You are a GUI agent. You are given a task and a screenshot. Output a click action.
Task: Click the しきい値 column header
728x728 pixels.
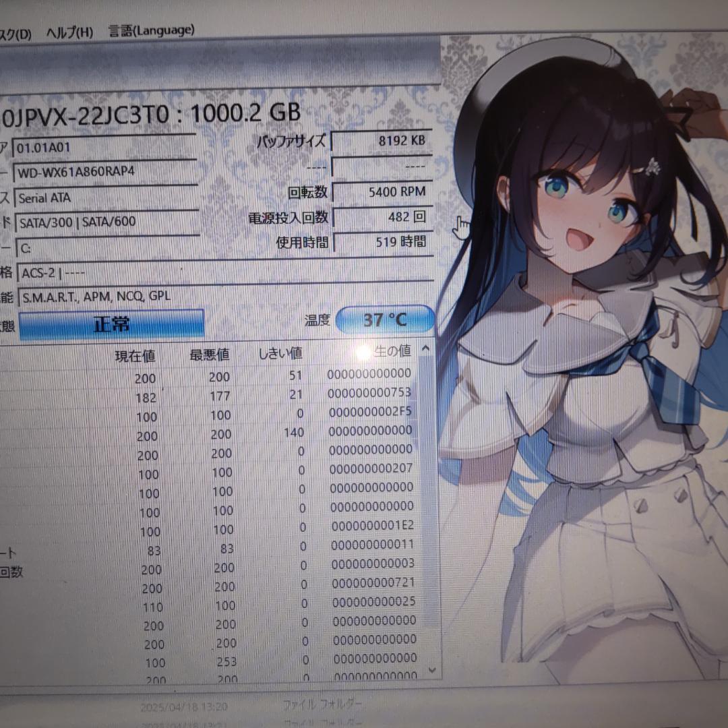279,352
